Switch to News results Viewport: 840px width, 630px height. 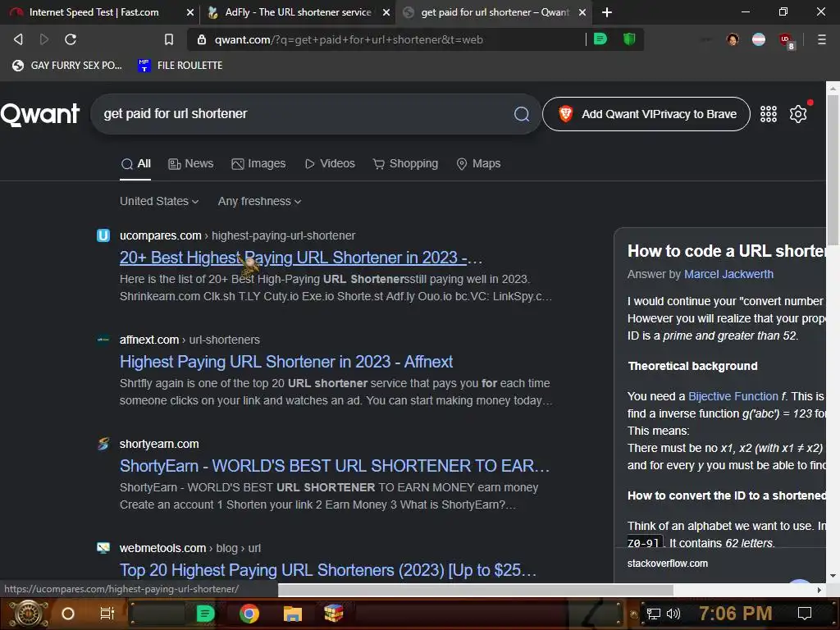[190, 163]
